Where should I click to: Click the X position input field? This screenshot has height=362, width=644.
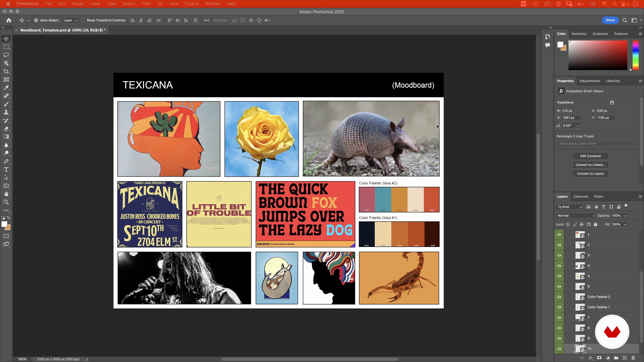[x=571, y=118]
